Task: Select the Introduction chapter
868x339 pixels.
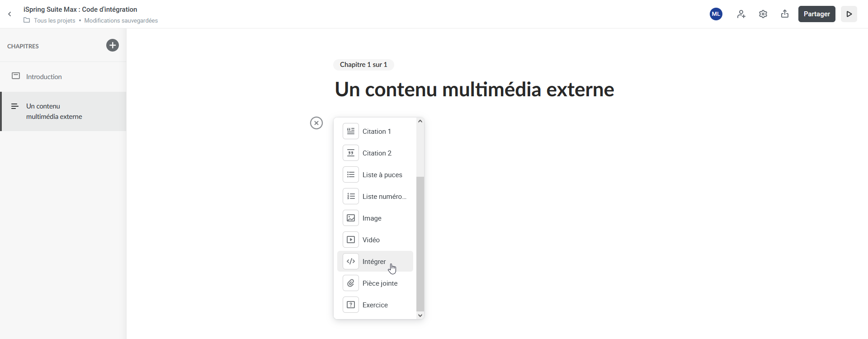Action: (44, 77)
